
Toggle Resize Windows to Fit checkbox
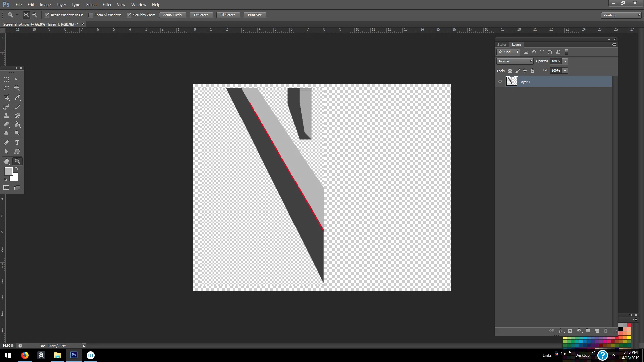pos(47,15)
